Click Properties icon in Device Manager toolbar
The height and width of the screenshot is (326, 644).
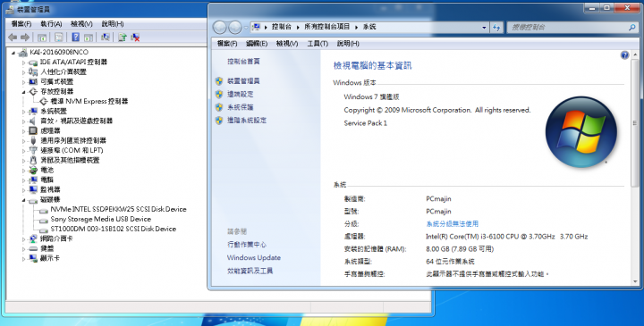tap(59, 38)
